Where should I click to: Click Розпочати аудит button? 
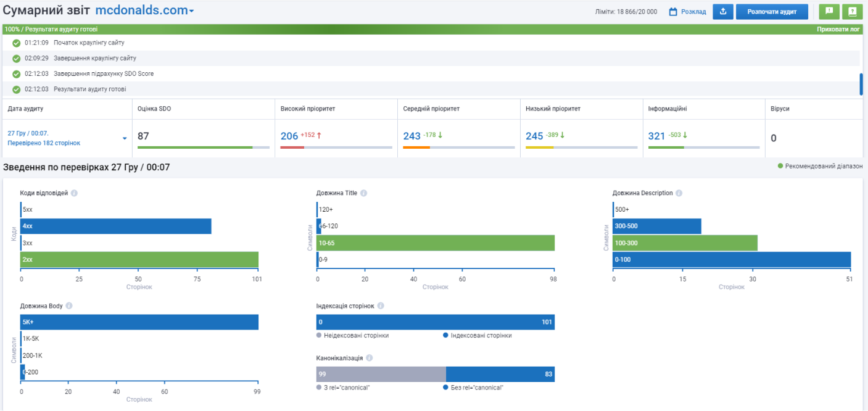[772, 12]
